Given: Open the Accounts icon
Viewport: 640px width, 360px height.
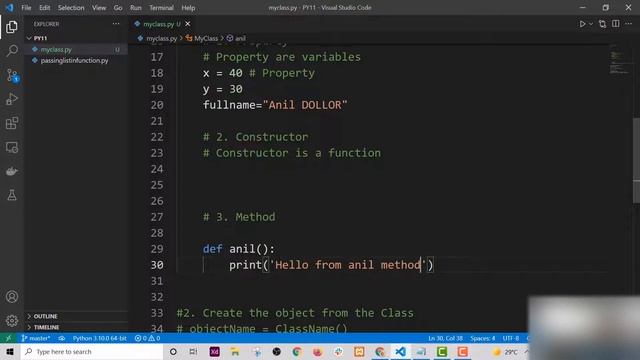Looking at the screenshot, I should click(12, 297).
